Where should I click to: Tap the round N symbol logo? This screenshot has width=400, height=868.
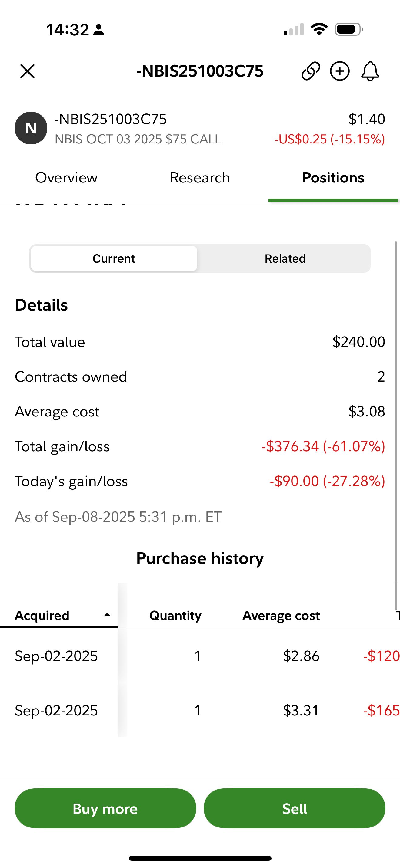pyautogui.click(x=31, y=128)
